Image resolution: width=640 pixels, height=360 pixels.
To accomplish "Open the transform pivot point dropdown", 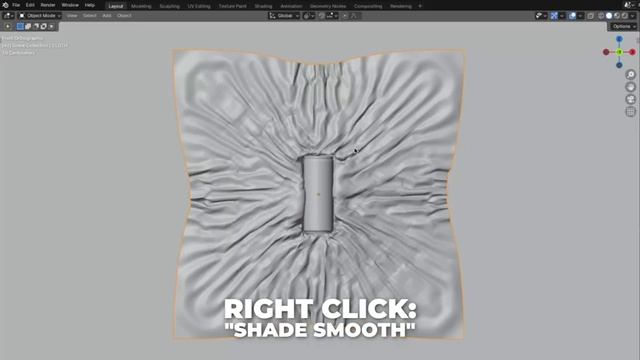I will pyautogui.click(x=309, y=16).
